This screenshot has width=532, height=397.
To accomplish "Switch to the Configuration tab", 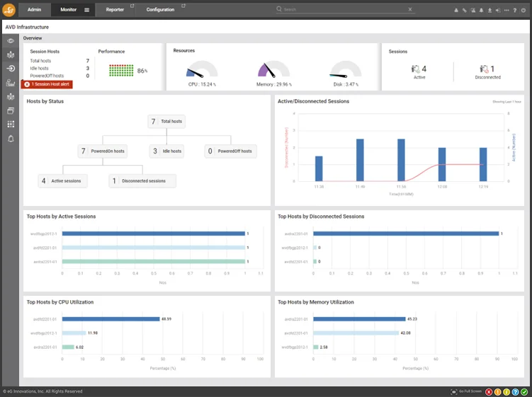I will point(161,9).
